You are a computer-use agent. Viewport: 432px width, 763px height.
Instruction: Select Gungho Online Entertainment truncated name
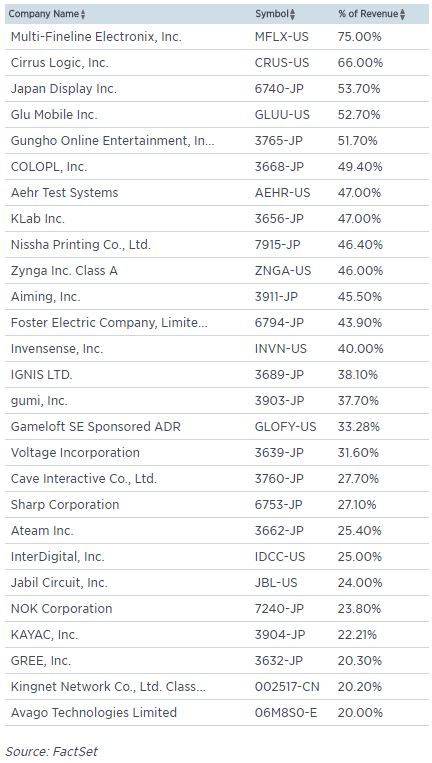112,141
